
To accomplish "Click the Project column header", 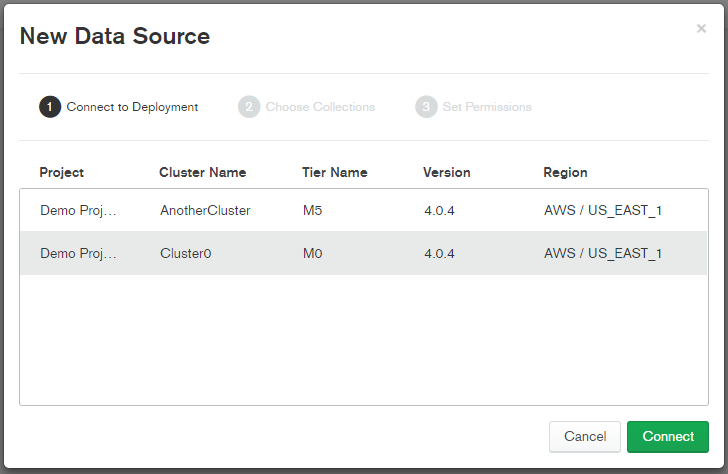I will pyautogui.click(x=61, y=172).
